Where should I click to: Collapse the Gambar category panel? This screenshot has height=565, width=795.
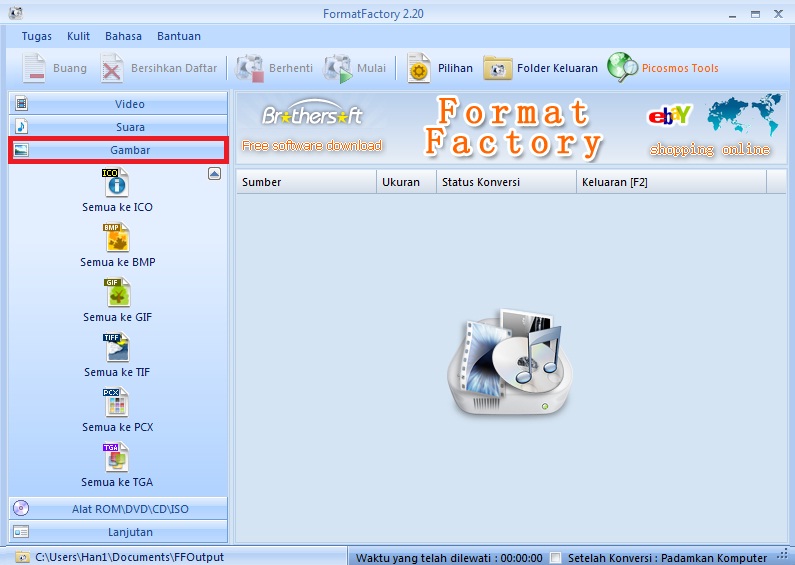point(118,150)
